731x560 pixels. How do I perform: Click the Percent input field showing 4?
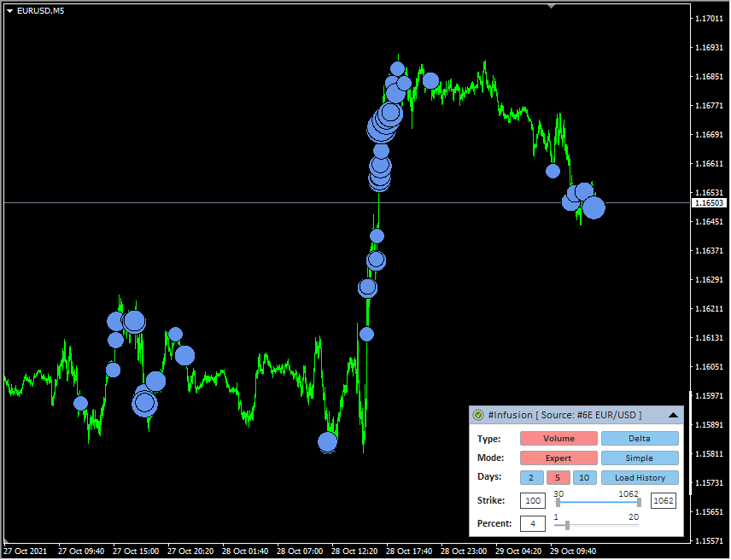tap(533, 523)
